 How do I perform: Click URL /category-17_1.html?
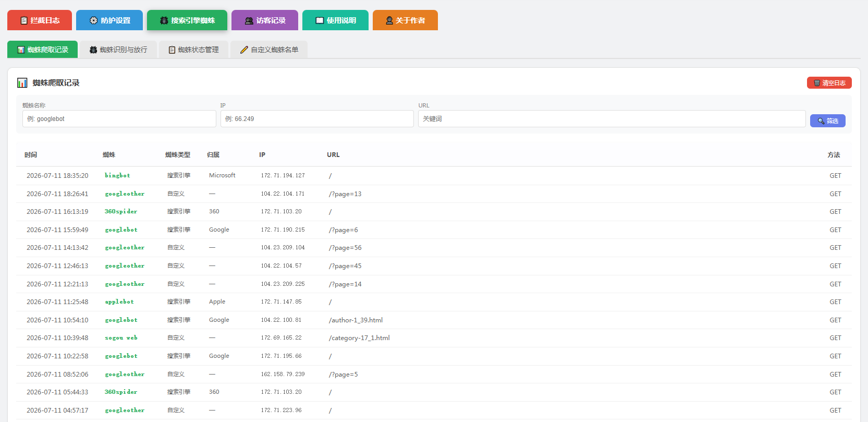[359, 338]
